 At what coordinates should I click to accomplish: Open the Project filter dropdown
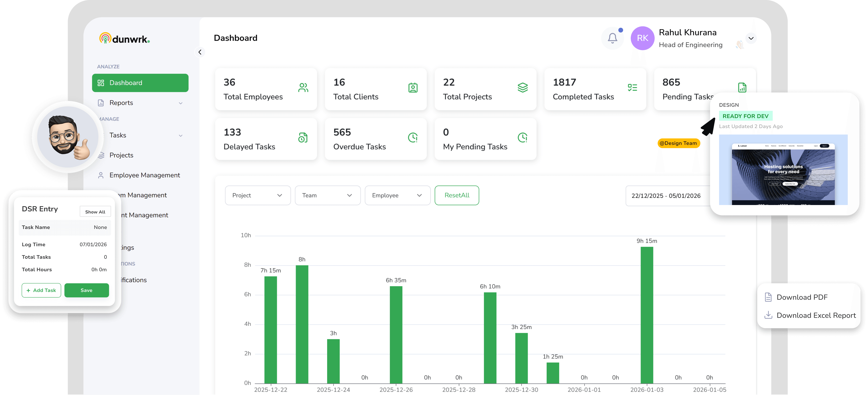coord(257,195)
